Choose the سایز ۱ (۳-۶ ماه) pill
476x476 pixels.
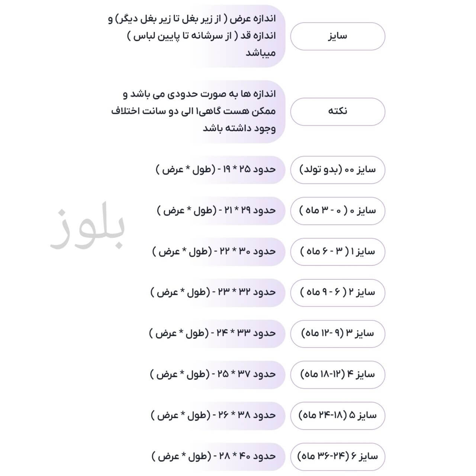pyautogui.click(x=337, y=251)
